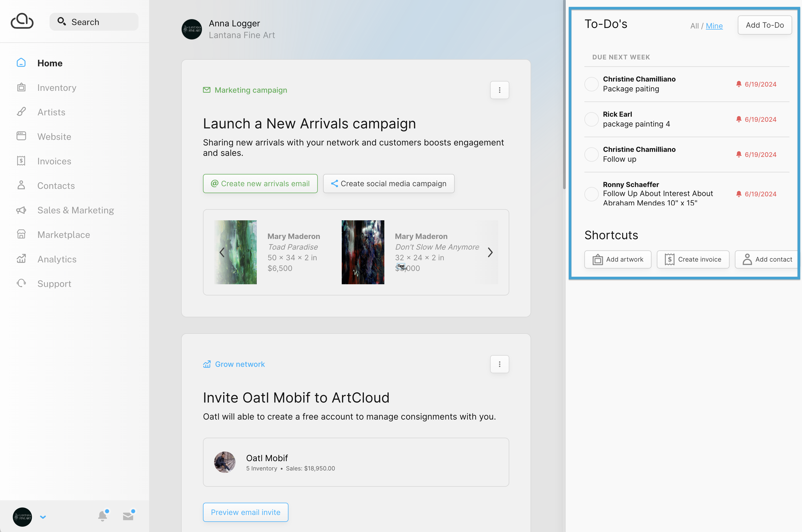The height and width of the screenshot is (532, 802).
Task: Complete Ronny Schaeffer follow up to-do
Action: [x=591, y=194]
